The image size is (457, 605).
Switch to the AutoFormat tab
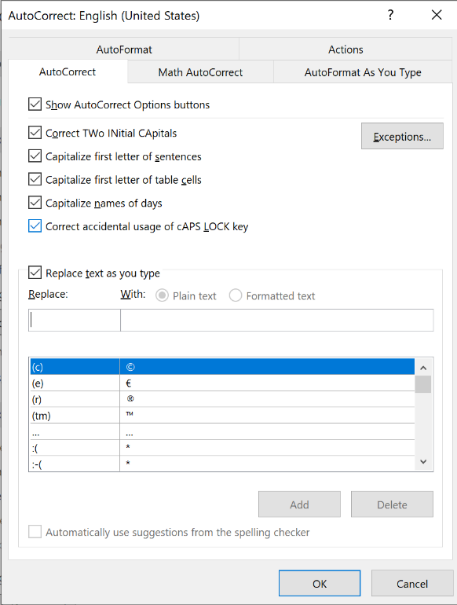point(124,49)
